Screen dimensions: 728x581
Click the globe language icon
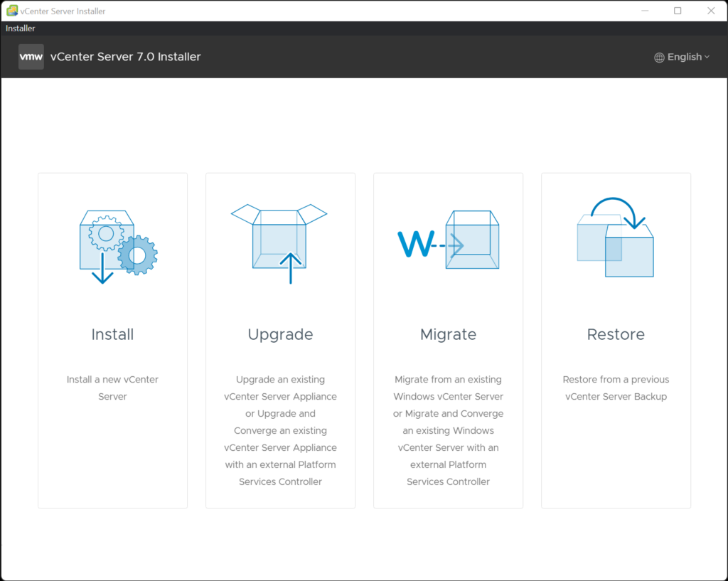659,57
